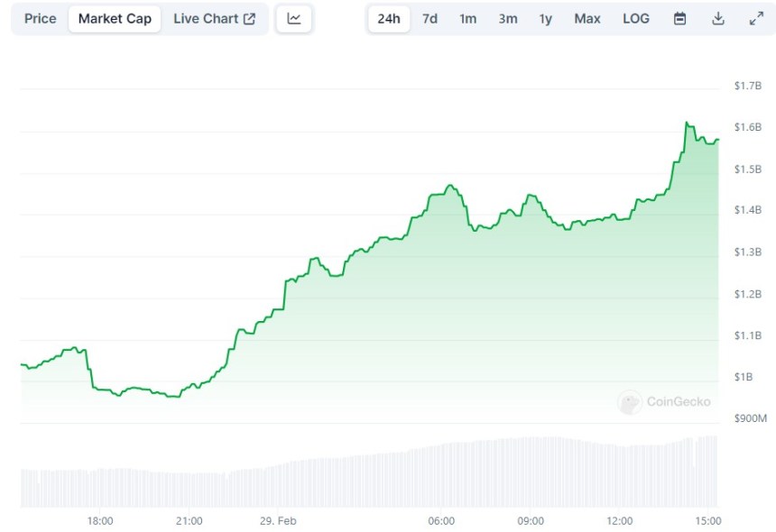Open the calendar date range picker
776x532 pixels.
point(680,19)
